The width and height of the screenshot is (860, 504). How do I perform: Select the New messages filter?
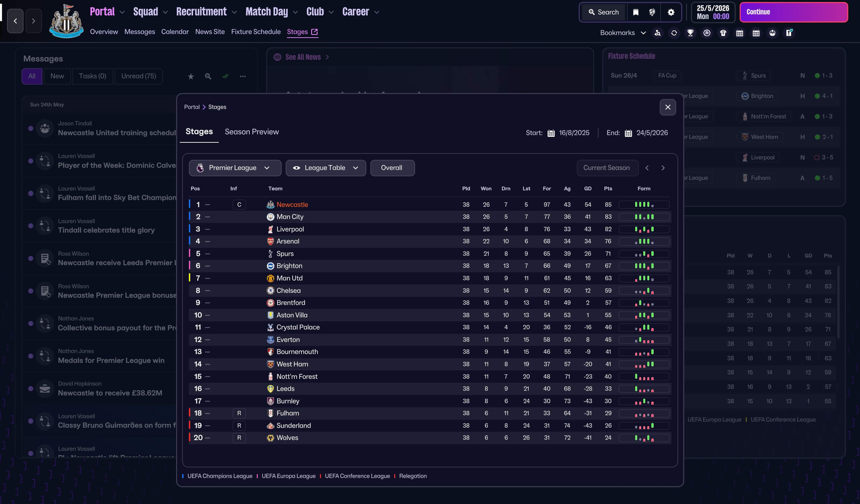coord(57,76)
